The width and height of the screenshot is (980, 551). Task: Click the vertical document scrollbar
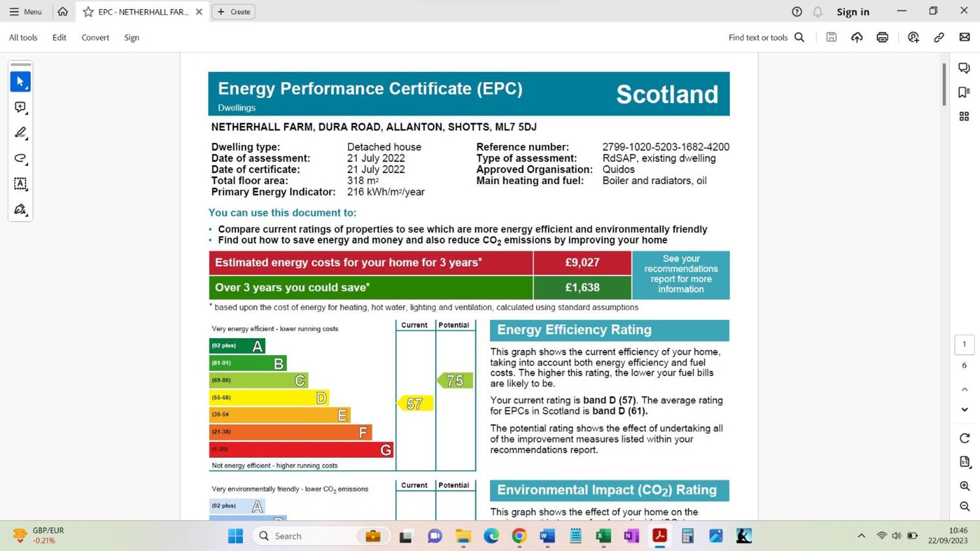click(944, 85)
